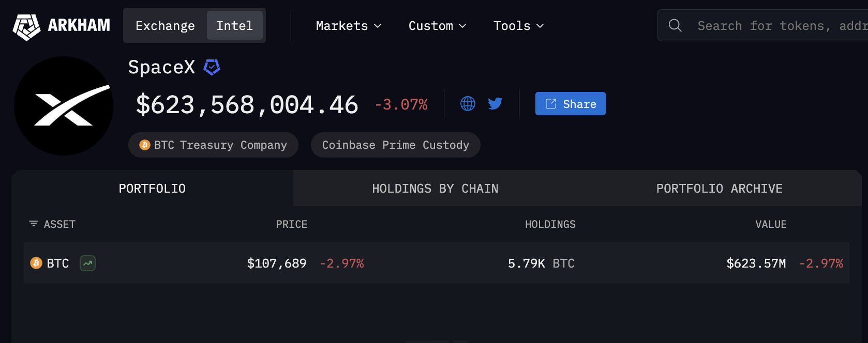868x343 pixels.
Task: Open the SpaceX website globe icon
Action: point(468,104)
